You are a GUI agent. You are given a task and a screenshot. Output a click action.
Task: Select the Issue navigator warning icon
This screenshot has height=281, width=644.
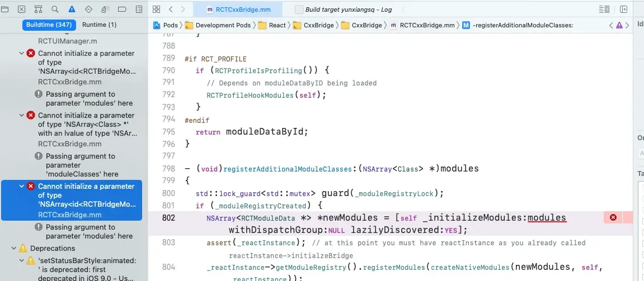click(x=72, y=9)
